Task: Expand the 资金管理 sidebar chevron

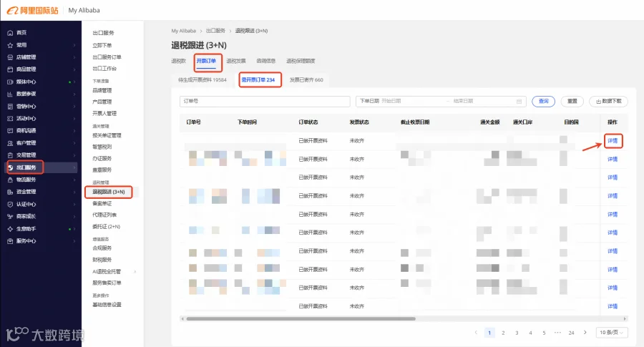Action: [74, 192]
